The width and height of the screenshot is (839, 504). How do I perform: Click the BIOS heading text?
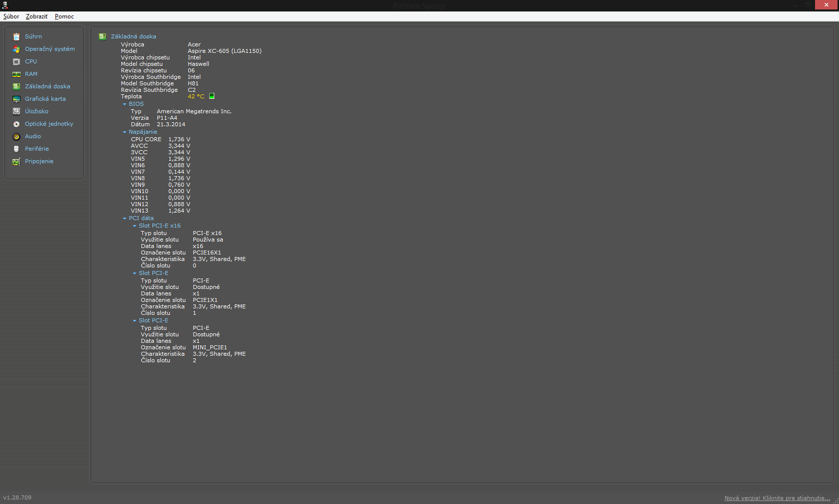(x=136, y=104)
